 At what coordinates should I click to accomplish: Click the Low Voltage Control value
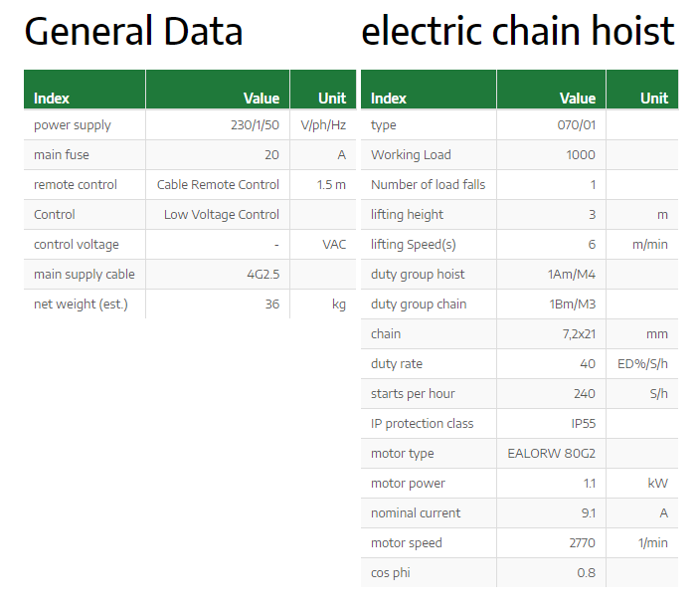pyautogui.click(x=222, y=215)
